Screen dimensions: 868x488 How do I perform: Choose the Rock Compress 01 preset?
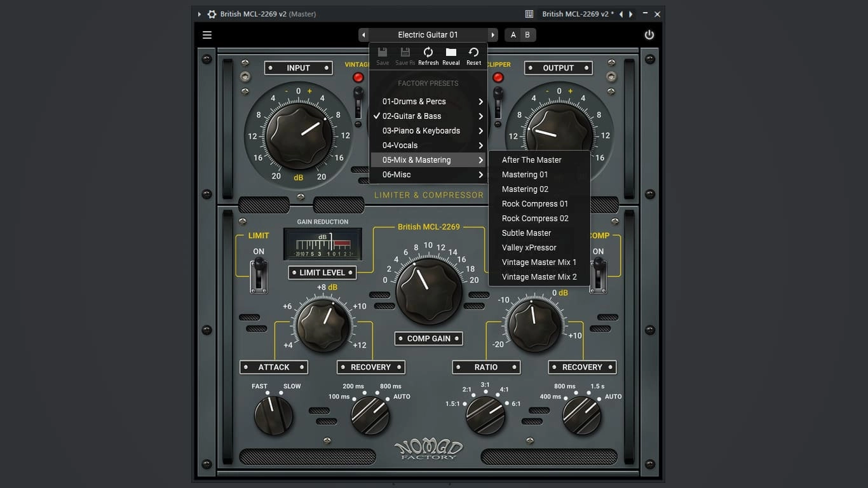(539, 204)
